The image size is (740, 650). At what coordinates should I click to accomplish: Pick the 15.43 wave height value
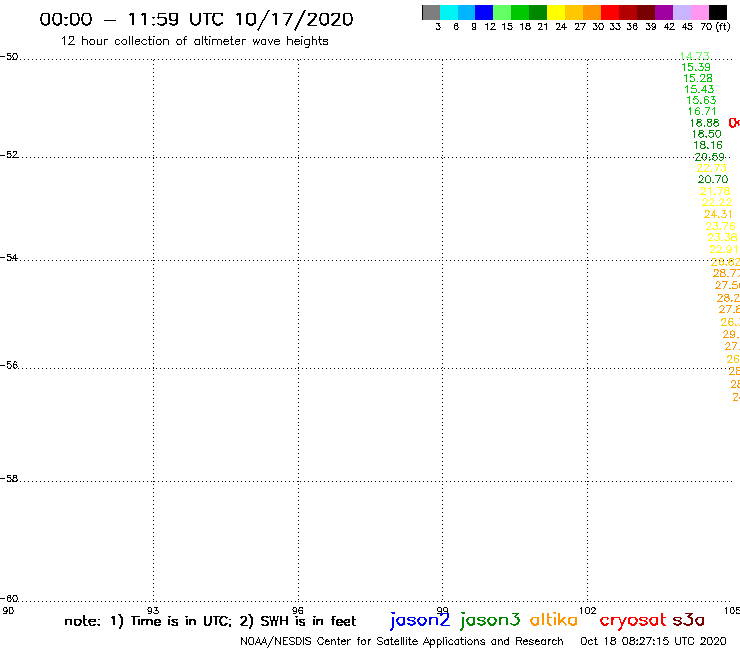(699, 89)
